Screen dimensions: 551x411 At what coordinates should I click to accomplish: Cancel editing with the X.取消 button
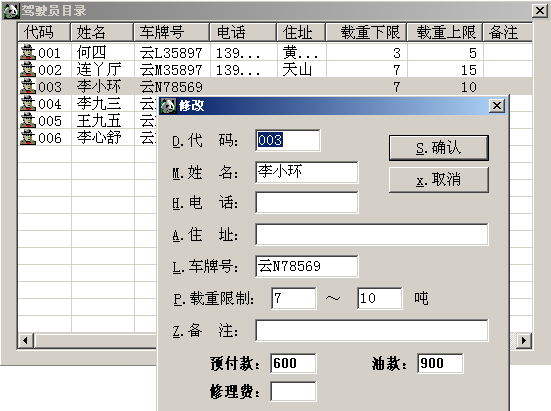439,180
